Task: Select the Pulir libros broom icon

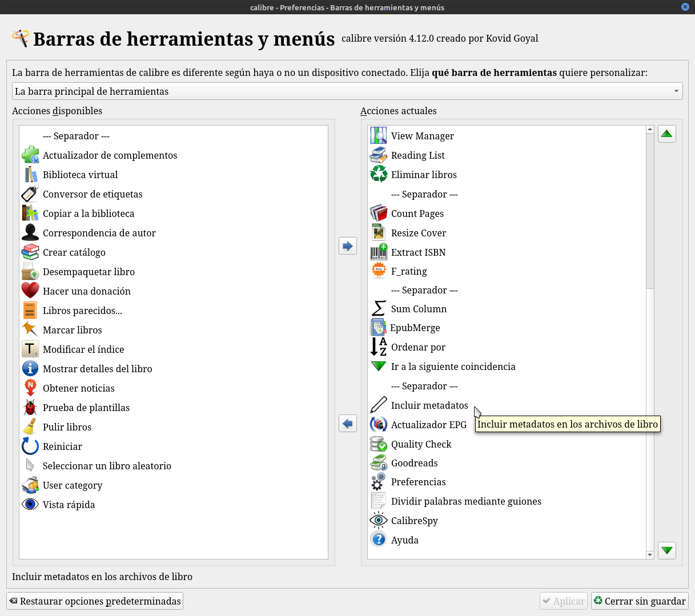Action: (x=30, y=427)
